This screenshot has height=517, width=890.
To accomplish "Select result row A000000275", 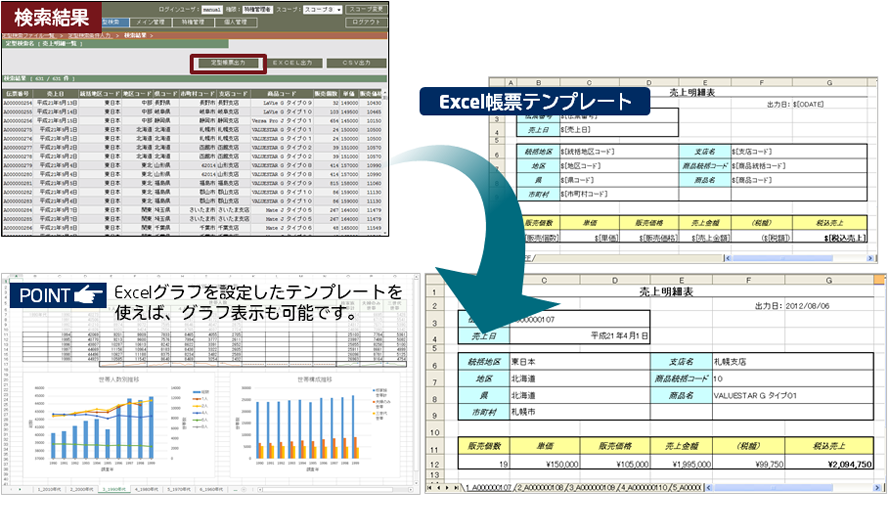I will click(193, 129).
